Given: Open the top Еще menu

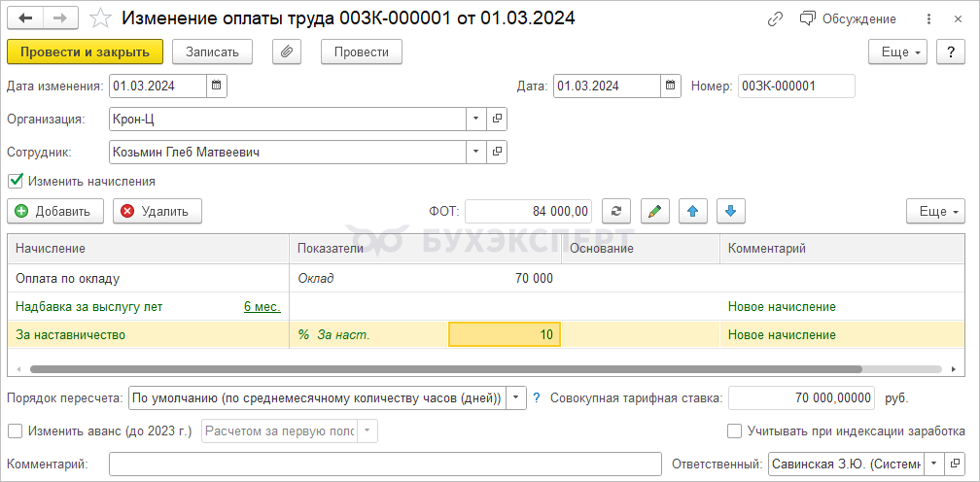Looking at the screenshot, I should pyautogui.click(x=898, y=52).
